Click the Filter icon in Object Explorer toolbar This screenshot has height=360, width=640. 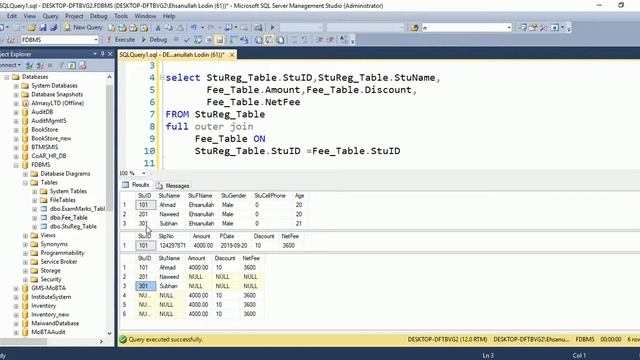pyautogui.click(x=61, y=65)
